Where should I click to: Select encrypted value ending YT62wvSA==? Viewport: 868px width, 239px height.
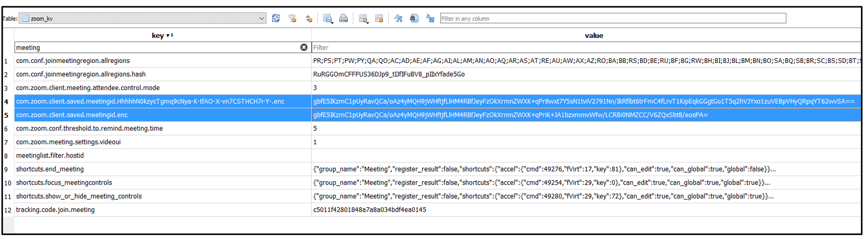(586, 101)
